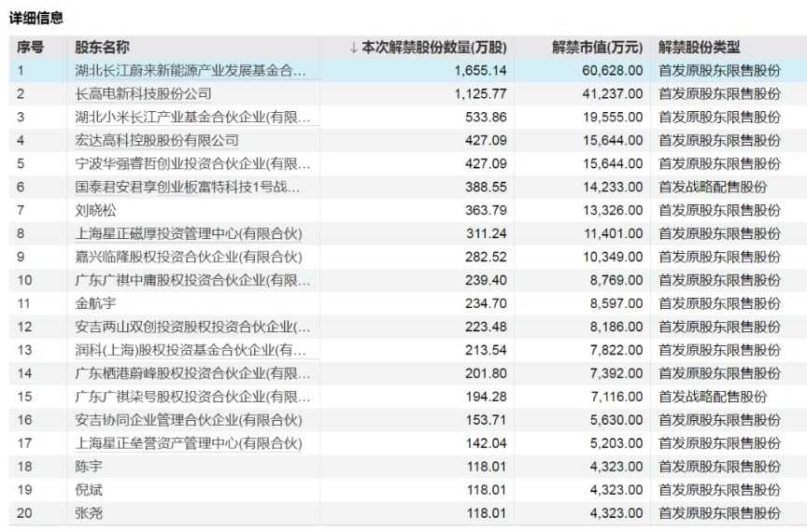Select market value cell 11,401.00
This screenshot has width=807, height=532.
614,233
